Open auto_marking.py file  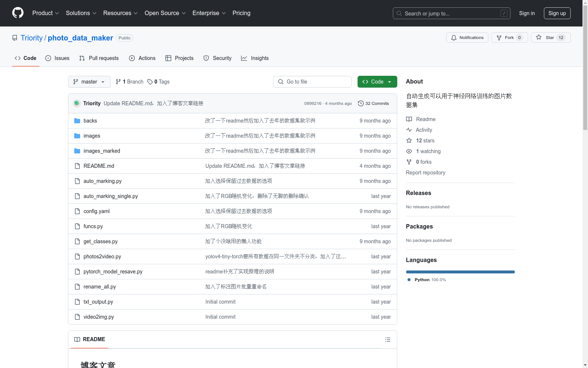[103, 181]
